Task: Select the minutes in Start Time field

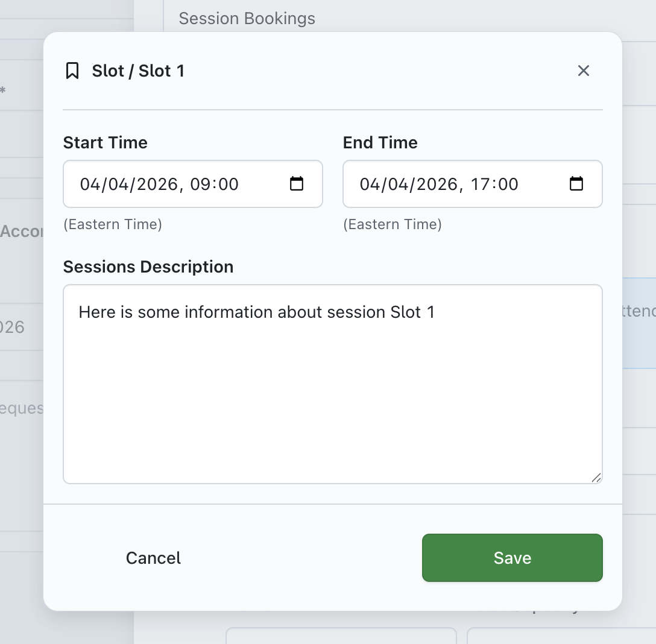Action: pyautogui.click(x=228, y=185)
